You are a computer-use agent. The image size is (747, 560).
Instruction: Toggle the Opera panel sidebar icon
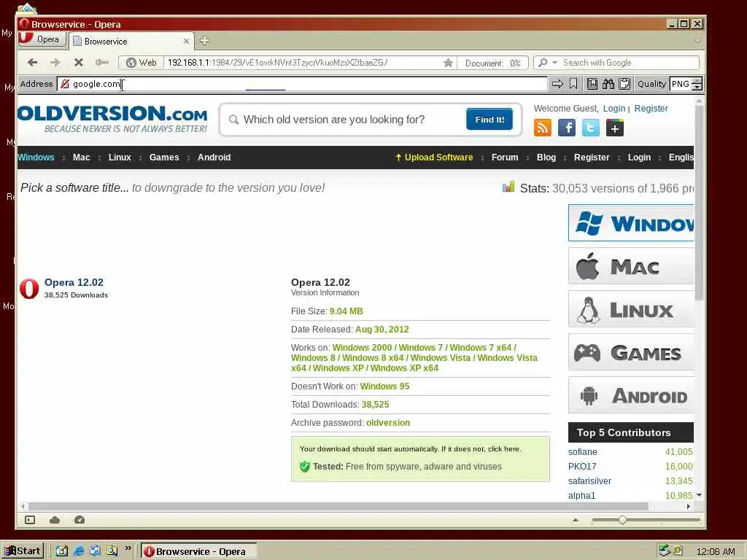click(30, 520)
